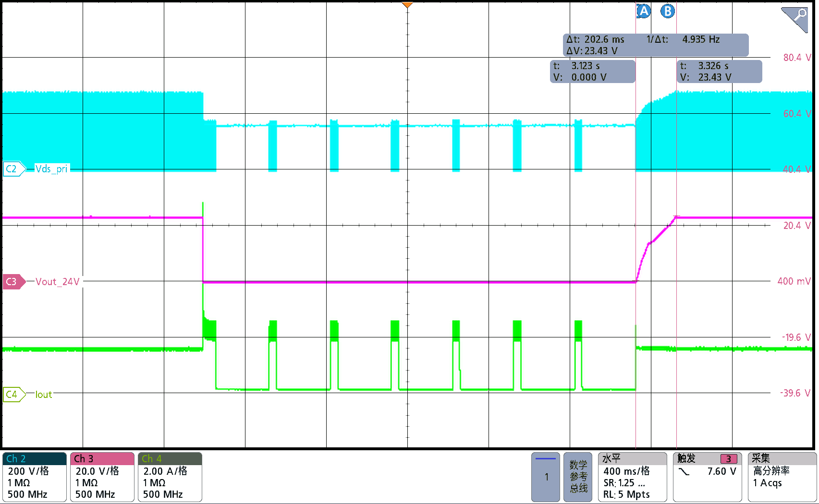The width and height of the screenshot is (819, 504).
Task: Click the 80.4 V vertical scale label
Action: (x=797, y=58)
